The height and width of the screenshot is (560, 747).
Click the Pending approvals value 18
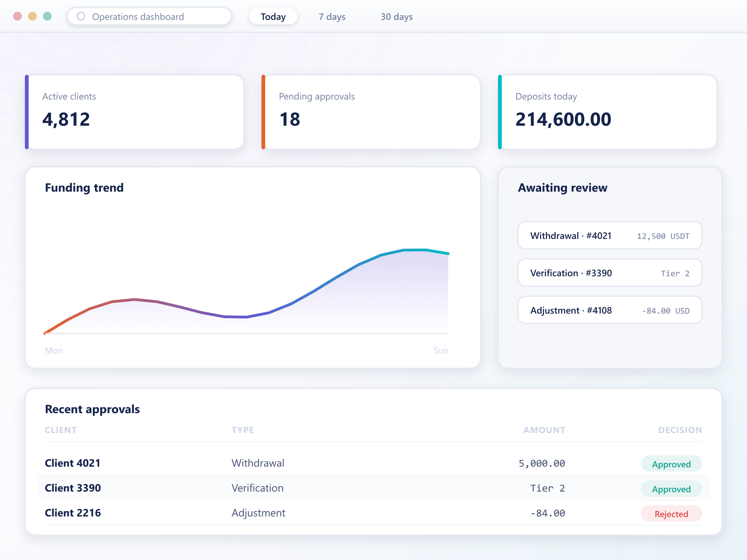290,119
